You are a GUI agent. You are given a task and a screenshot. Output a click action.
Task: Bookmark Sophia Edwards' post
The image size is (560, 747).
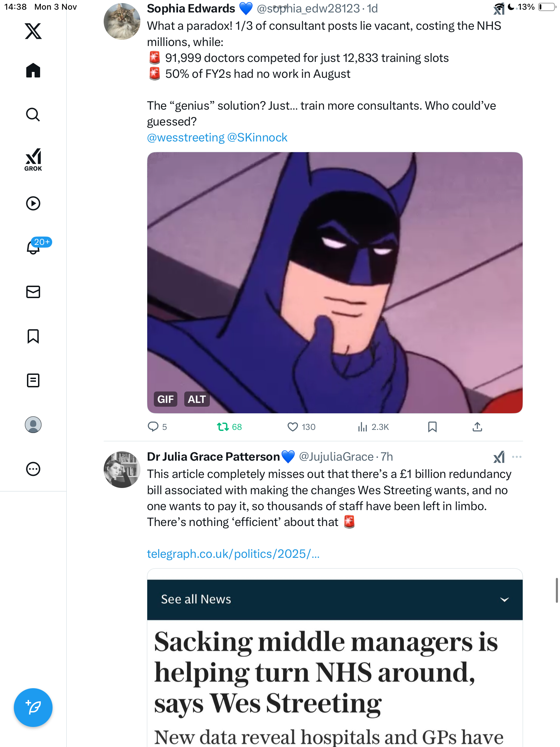click(x=432, y=427)
